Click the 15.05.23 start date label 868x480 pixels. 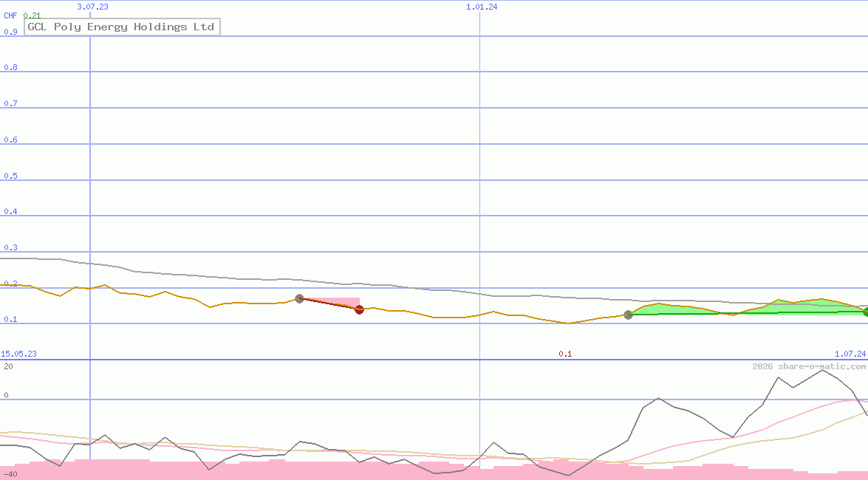pyautogui.click(x=18, y=354)
